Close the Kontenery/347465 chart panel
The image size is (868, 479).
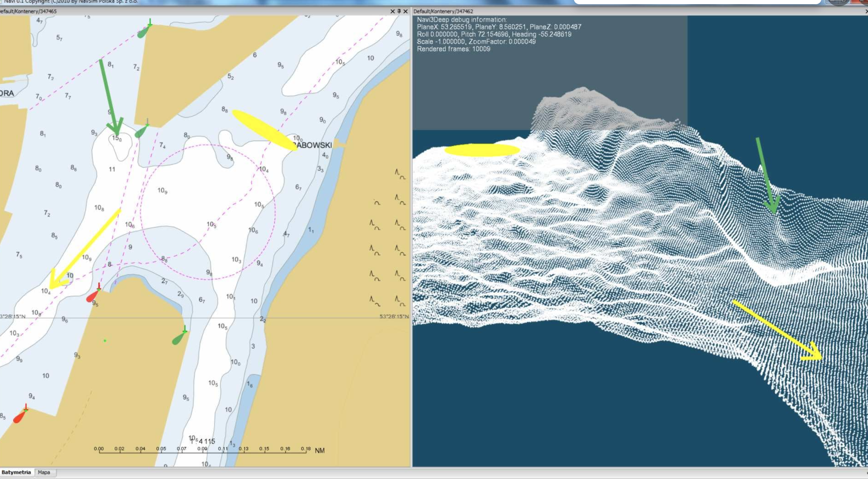click(x=405, y=11)
